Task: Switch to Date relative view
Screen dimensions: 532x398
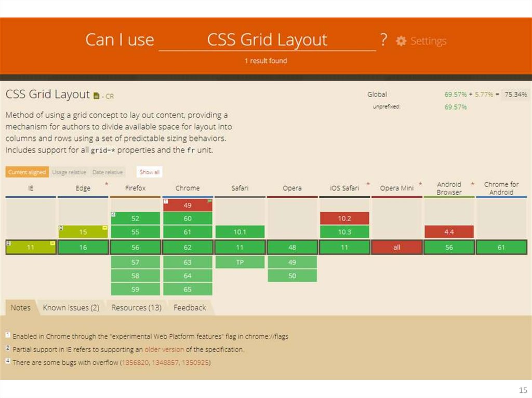Action: point(108,172)
